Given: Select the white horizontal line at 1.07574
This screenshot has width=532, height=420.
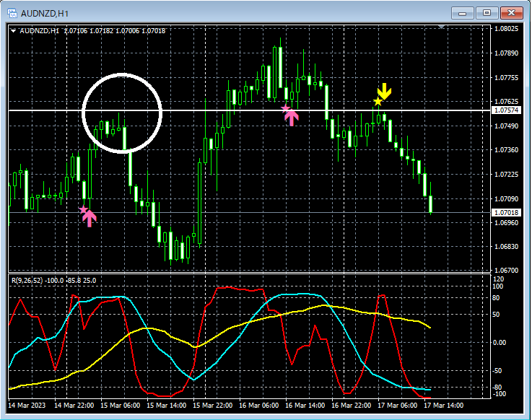Looking at the screenshot, I should pos(250,110).
